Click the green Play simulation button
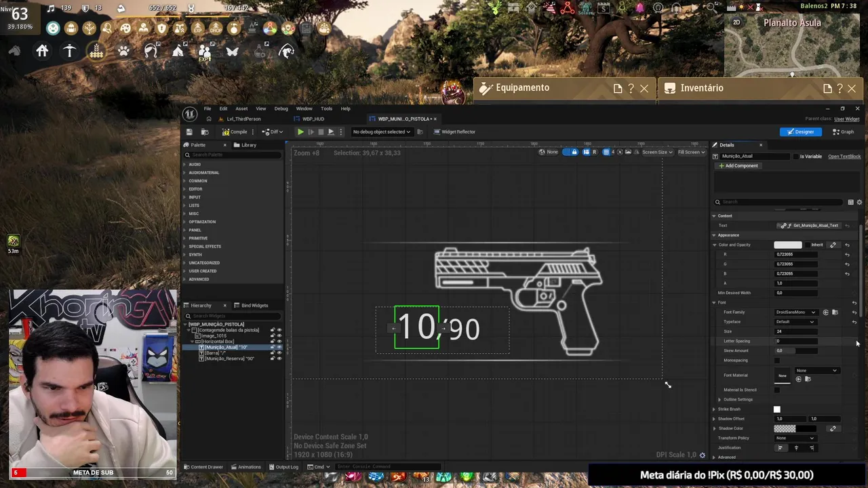 (x=300, y=131)
